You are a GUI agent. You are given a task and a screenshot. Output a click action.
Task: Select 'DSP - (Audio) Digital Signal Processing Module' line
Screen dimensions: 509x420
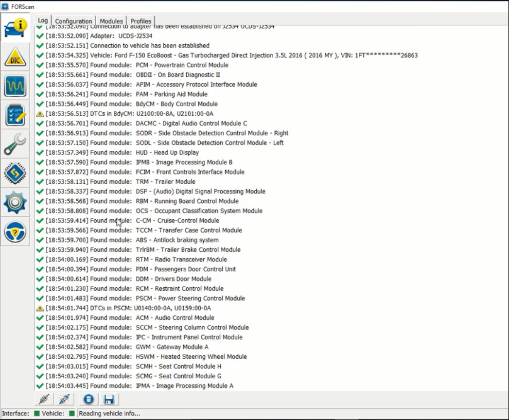pos(156,192)
